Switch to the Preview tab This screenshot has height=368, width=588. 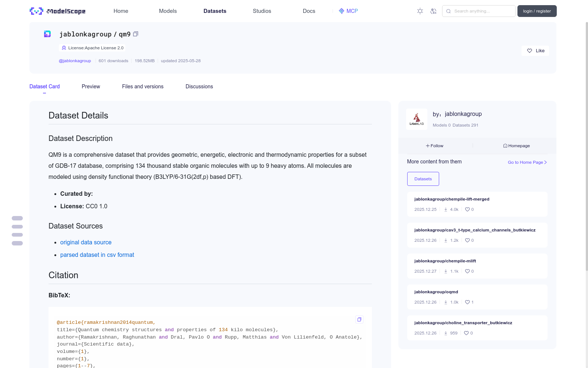pyautogui.click(x=91, y=86)
